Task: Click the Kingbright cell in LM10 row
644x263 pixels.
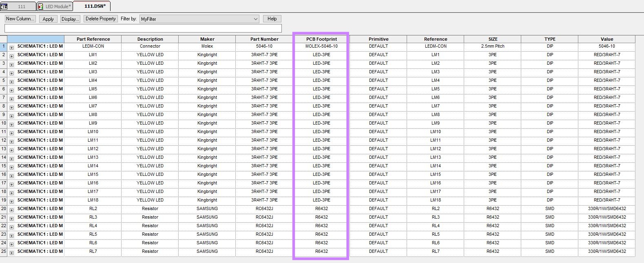Action: pyautogui.click(x=207, y=132)
